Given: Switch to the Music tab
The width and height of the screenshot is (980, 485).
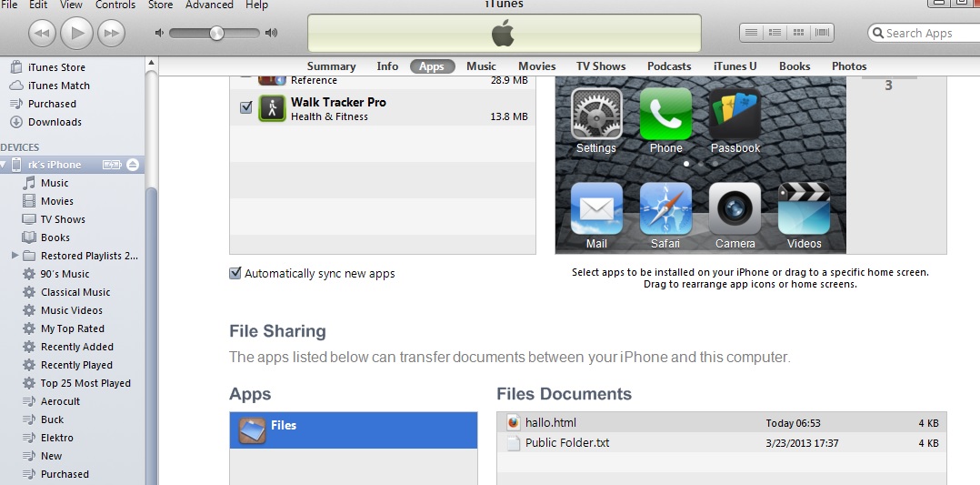Looking at the screenshot, I should (x=481, y=66).
